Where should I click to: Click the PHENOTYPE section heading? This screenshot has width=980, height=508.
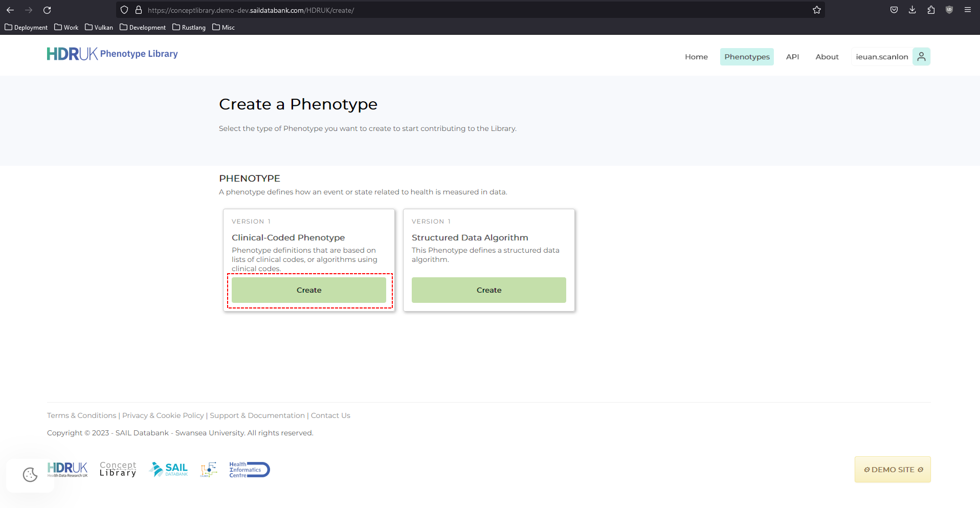click(250, 179)
